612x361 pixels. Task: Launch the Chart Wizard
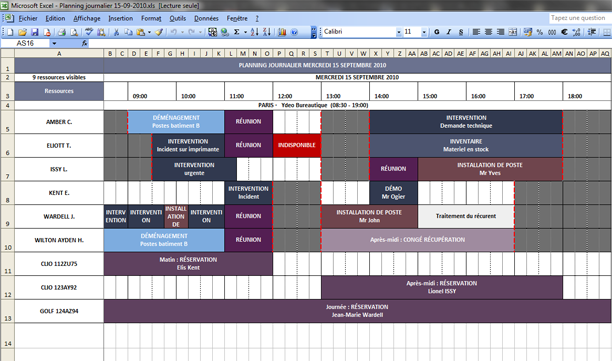click(282, 32)
